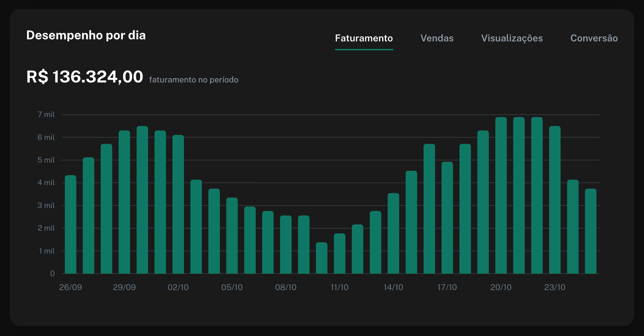
Task: Click the '29/09' x-axis date label
Action: point(124,287)
